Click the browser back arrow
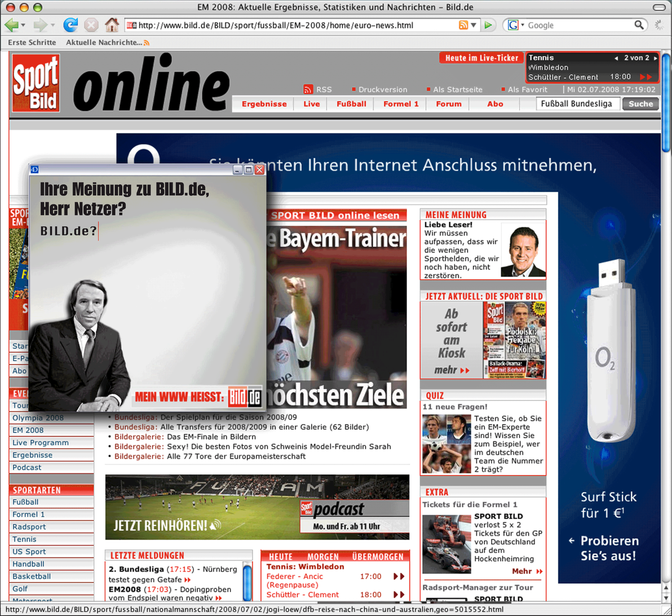The height and width of the screenshot is (616, 672). tap(11, 25)
